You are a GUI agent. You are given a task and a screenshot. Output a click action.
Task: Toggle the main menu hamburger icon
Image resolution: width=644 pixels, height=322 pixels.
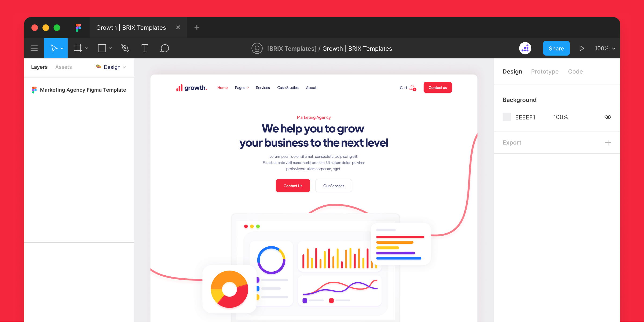coord(35,48)
